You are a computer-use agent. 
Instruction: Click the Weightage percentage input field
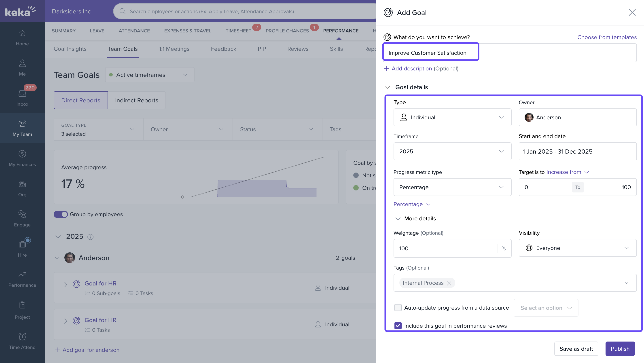(x=445, y=248)
